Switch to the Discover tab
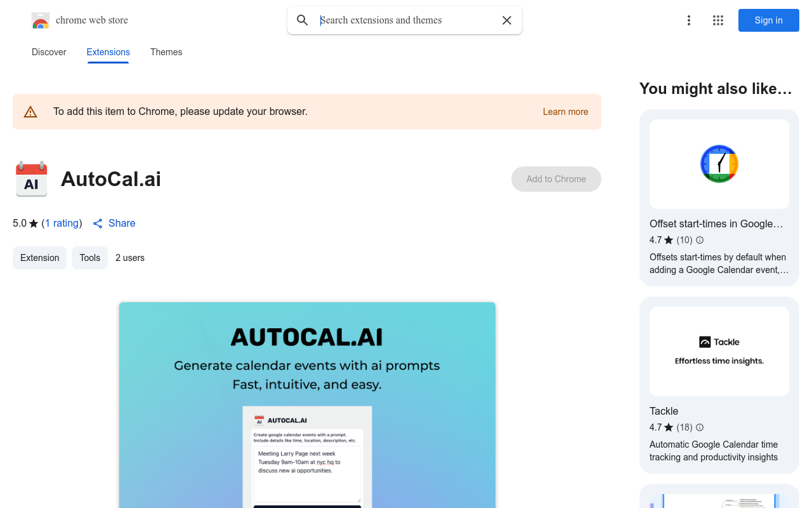 point(49,52)
